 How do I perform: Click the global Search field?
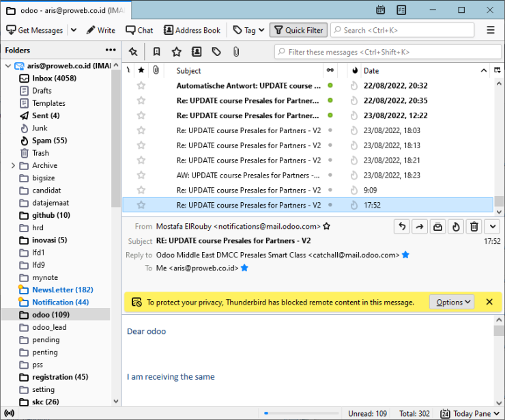pos(402,30)
